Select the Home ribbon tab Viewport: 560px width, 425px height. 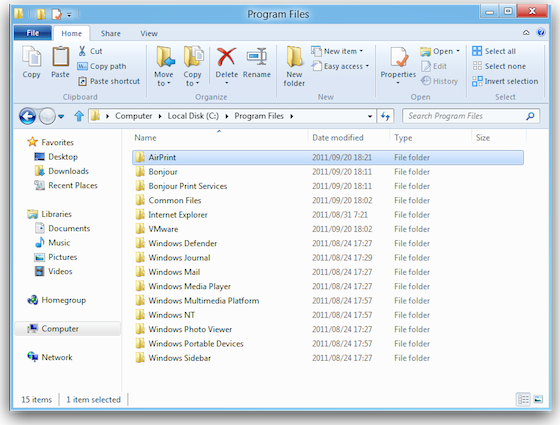[71, 34]
